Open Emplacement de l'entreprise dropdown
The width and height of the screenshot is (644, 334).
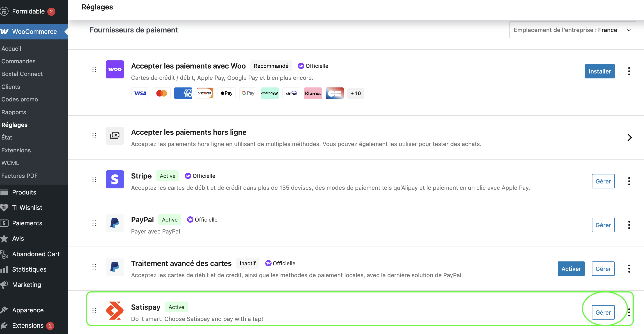pyautogui.click(x=572, y=30)
